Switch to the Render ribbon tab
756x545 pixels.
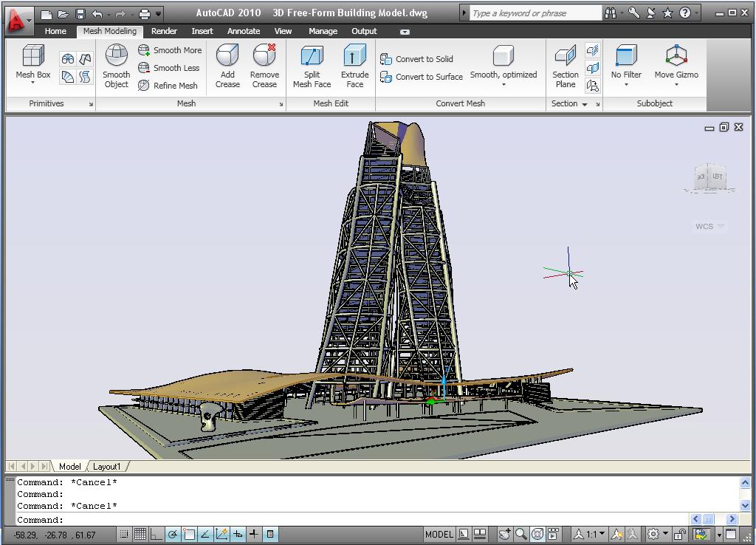pyautogui.click(x=164, y=31)
